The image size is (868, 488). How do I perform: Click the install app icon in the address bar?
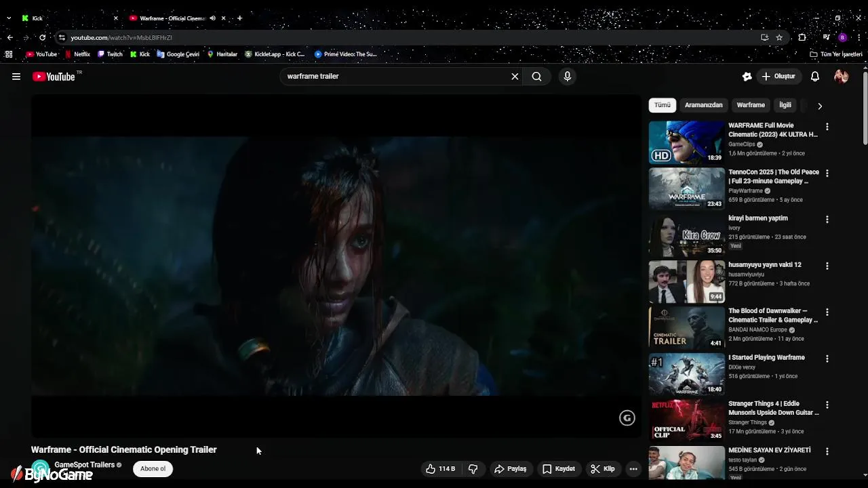[x=764, y=37]
